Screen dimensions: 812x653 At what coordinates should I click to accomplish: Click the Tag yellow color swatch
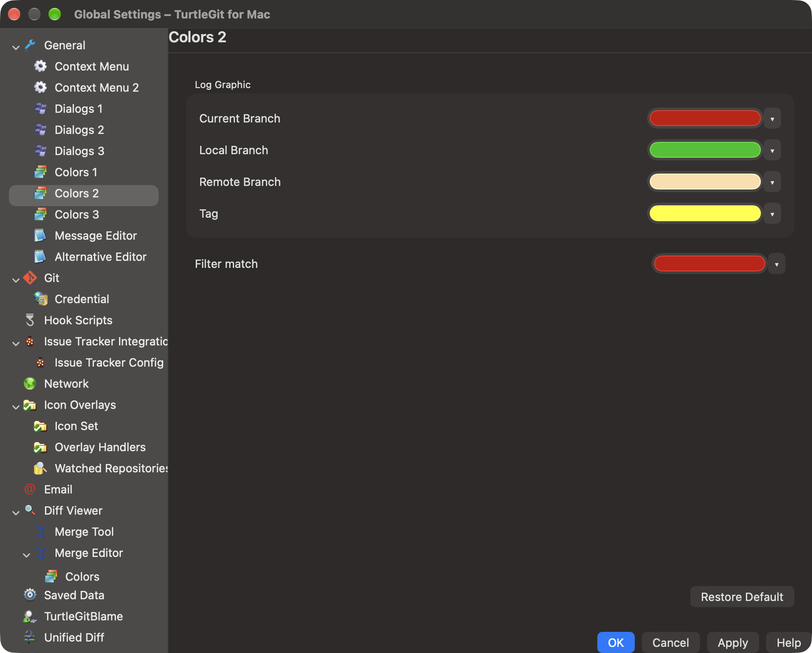click(705, 214)
